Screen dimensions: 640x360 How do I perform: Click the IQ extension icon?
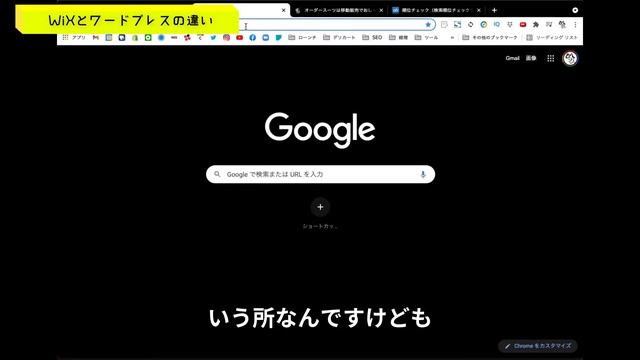497,25
